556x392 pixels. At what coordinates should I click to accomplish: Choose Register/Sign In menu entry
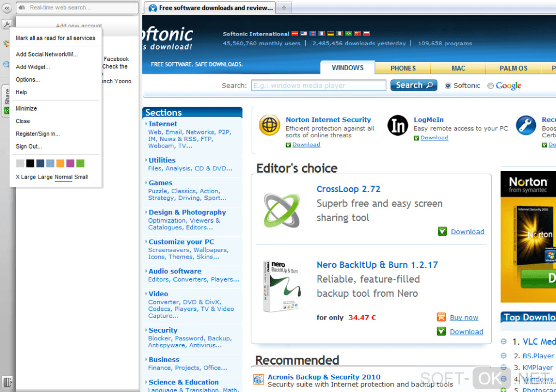point(38,134)
